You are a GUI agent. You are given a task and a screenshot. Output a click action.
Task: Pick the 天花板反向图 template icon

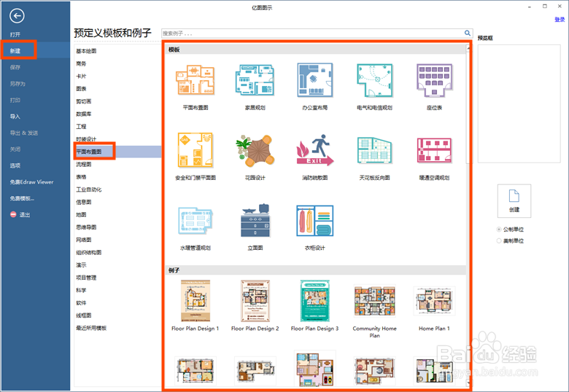[x=374, y=150]
